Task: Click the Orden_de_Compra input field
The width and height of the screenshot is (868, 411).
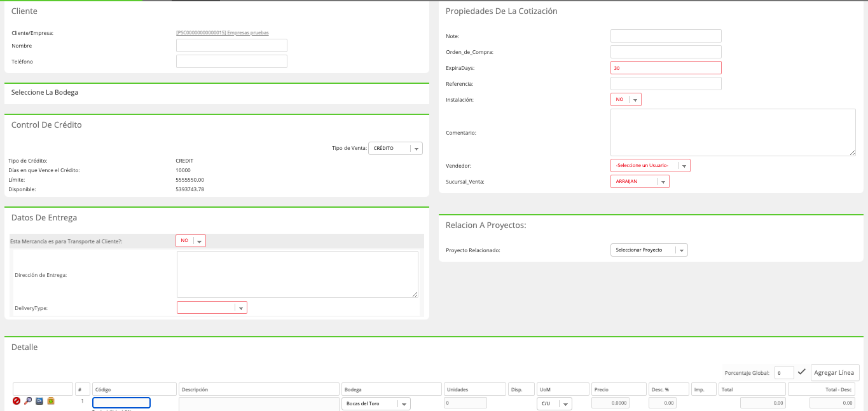Action: 666,52
